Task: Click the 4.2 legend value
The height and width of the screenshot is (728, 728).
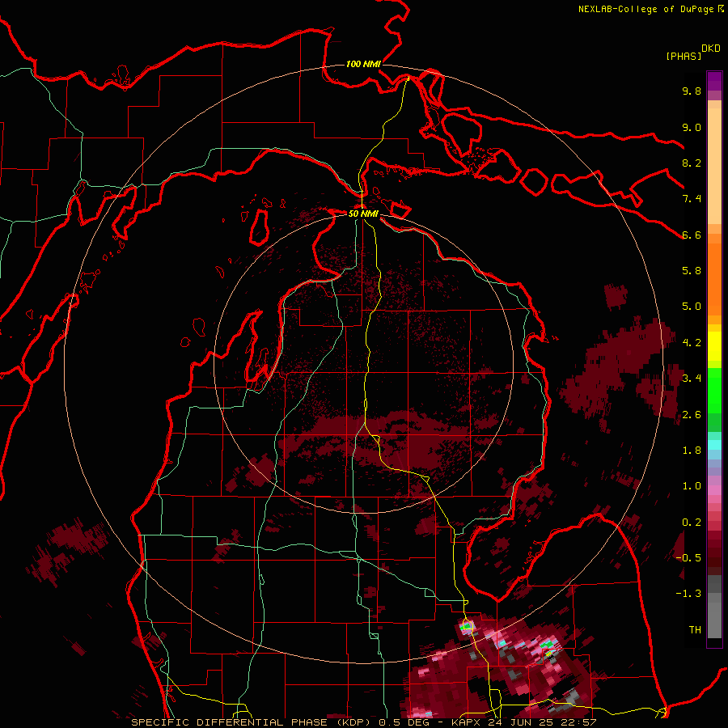Action: point(692,343)
